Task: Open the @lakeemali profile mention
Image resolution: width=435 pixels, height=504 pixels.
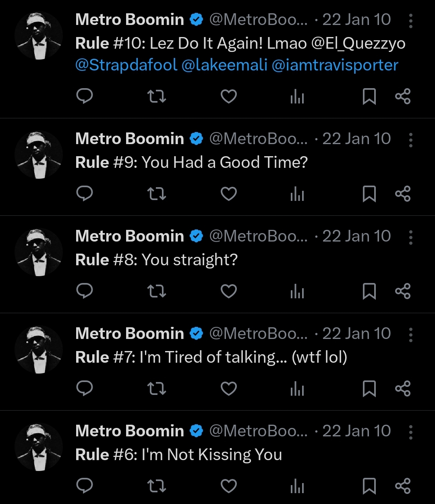Action: pyautogui.click(x=224, y=65)
